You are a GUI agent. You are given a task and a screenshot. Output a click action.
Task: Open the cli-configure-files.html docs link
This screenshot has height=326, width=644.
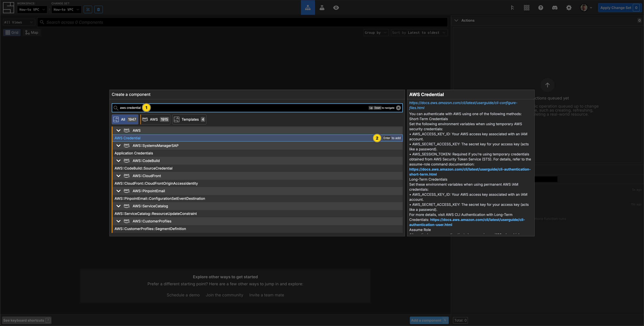click(x=463, y=105)
